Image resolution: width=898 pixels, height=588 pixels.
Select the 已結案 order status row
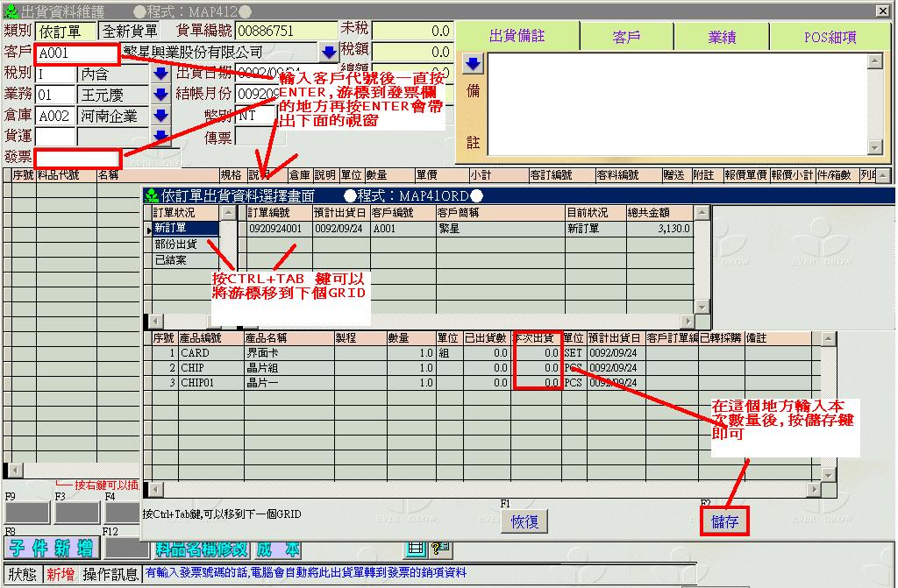pos(182,259)
